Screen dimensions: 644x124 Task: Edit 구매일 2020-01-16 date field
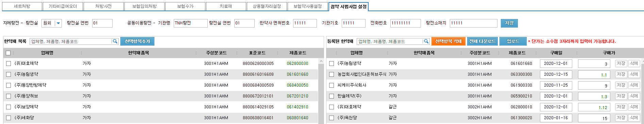[556, 118]
